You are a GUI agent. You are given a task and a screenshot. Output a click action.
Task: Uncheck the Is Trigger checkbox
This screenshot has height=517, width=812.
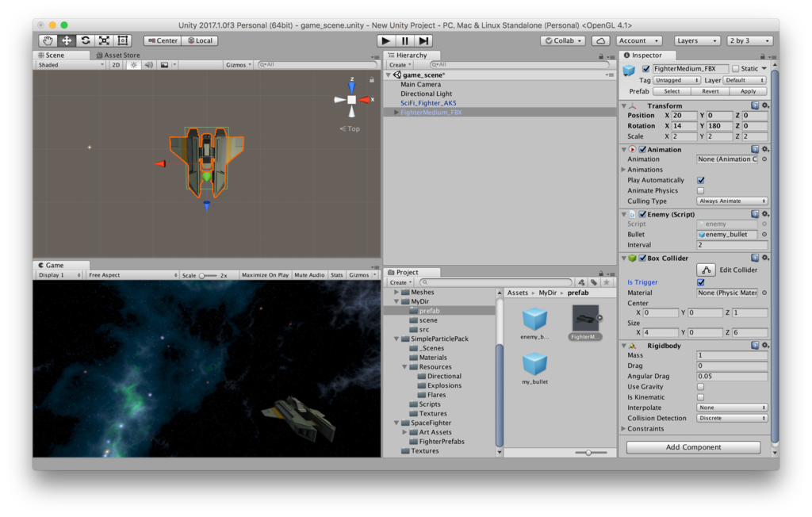point(701,282)
